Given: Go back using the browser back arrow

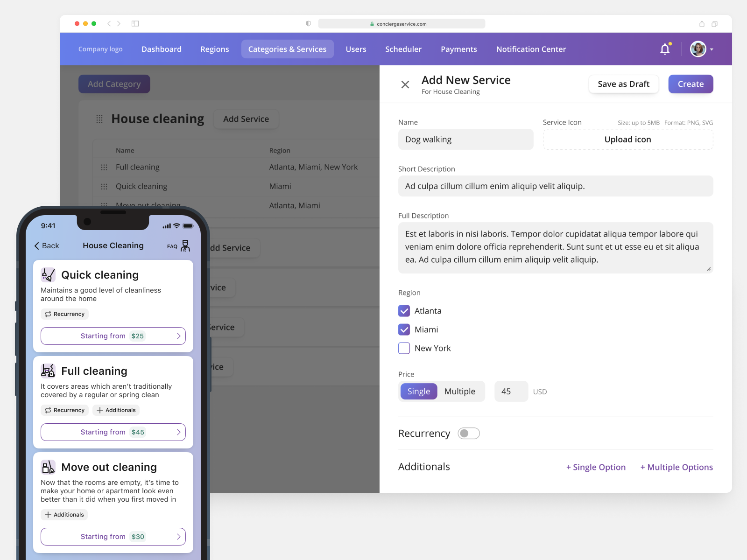Looking at the screenshot, I should pos(109,24).
